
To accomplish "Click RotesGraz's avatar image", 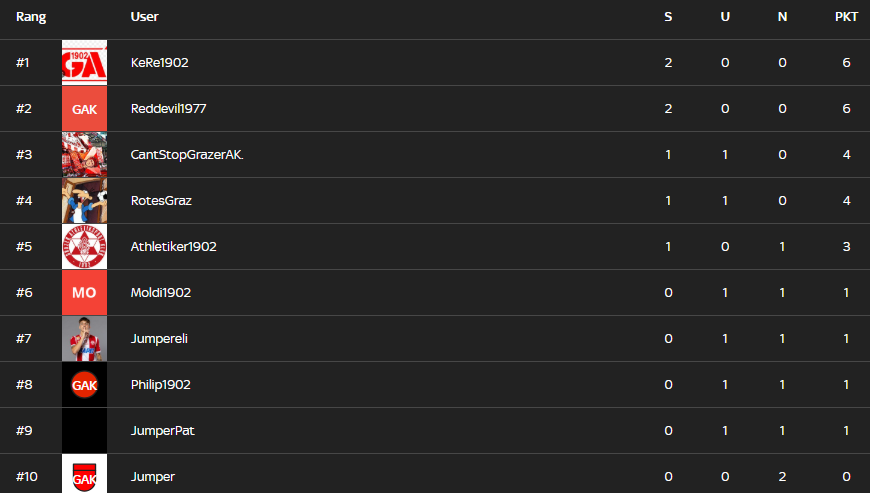I will click(x=84, y=201).
